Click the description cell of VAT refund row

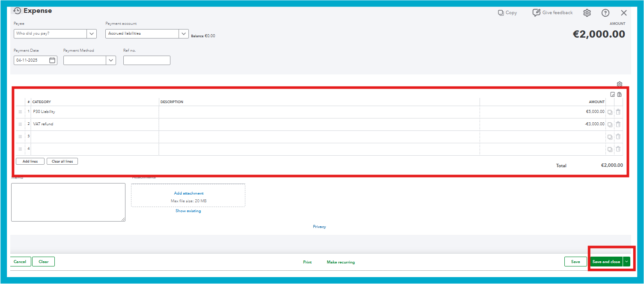click(319, 124)
